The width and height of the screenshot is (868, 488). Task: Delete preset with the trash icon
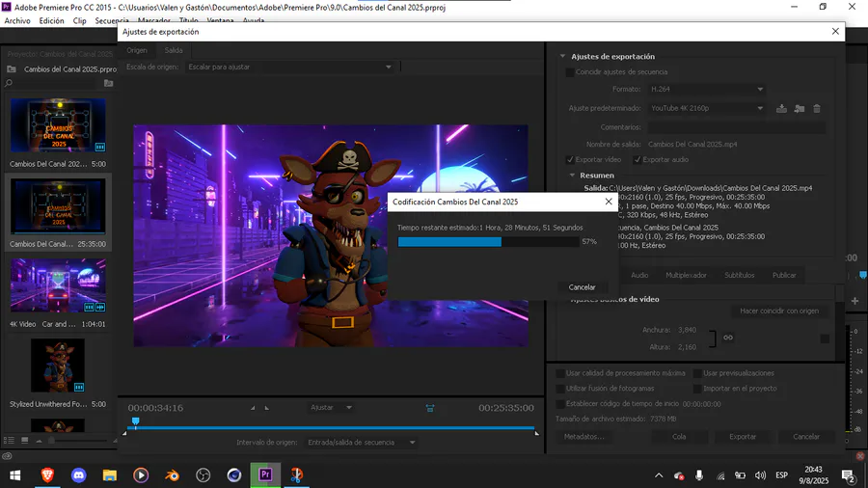click(817, 108)
